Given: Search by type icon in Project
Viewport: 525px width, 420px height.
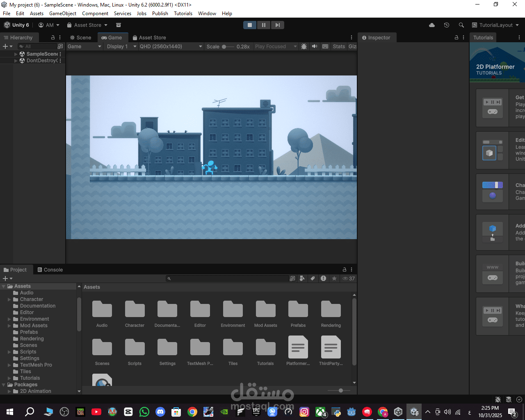Looking at the screenshot, I should (x=302, y=278).
